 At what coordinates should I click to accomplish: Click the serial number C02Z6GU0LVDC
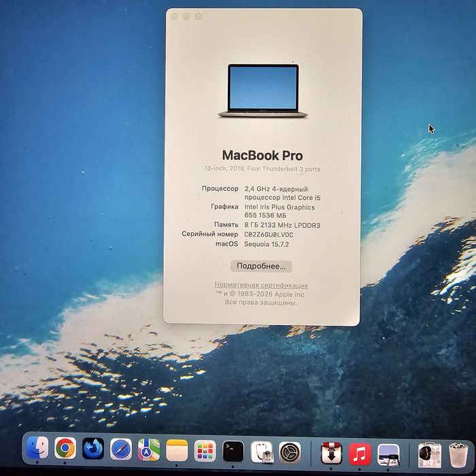[x=269, y=235]
